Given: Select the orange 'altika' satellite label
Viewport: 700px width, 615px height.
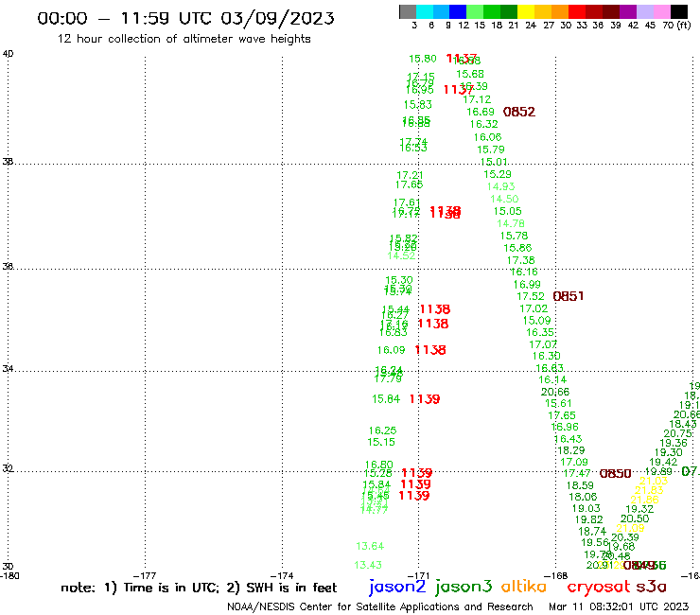Looking at the screenshot, I should [x=524, y=586].
